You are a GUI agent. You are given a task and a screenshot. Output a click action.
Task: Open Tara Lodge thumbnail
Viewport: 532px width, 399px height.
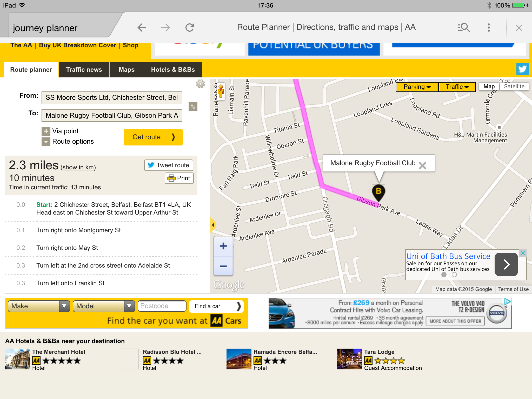point(350,359)
